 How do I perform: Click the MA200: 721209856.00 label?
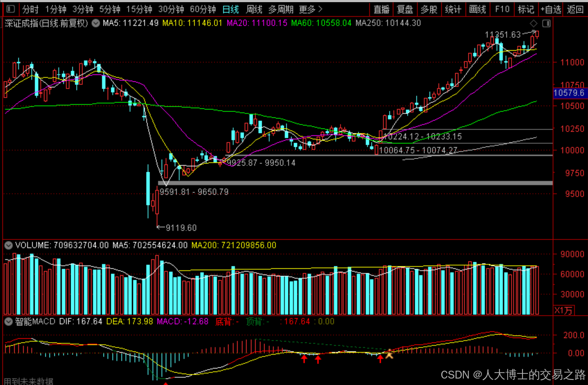tap(234, 245)
